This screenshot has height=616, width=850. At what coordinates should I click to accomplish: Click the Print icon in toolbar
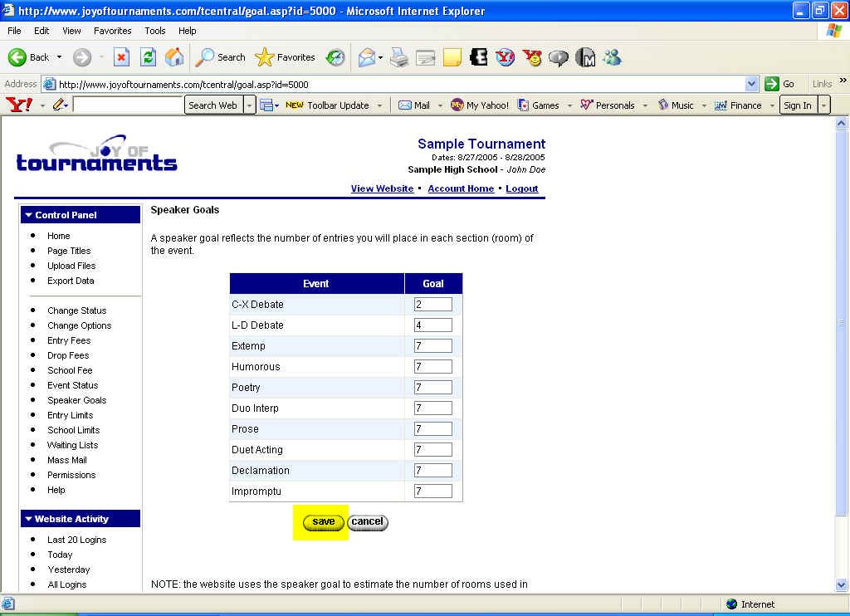399,57
